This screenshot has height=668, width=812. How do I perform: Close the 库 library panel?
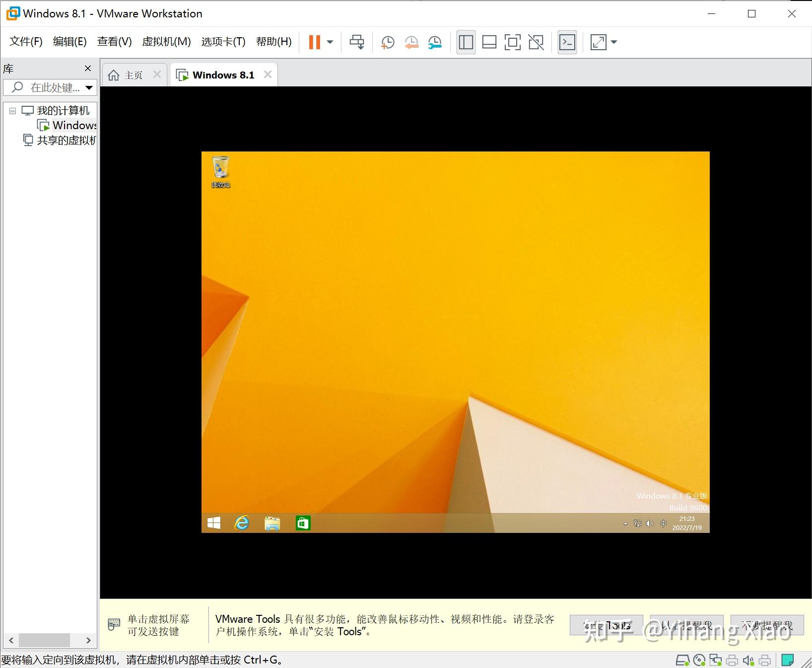coord(88,68)
